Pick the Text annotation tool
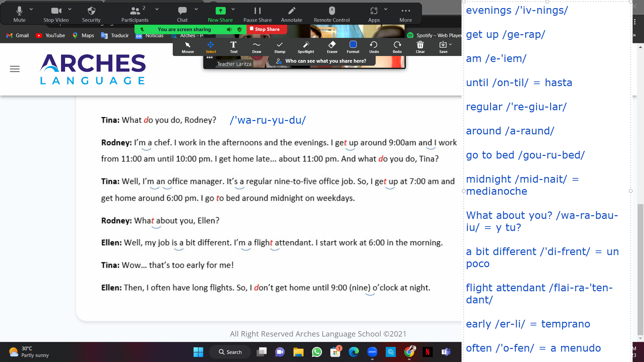Image resolution: width=644 pixels, height=362 pixels. coord(234,47)
